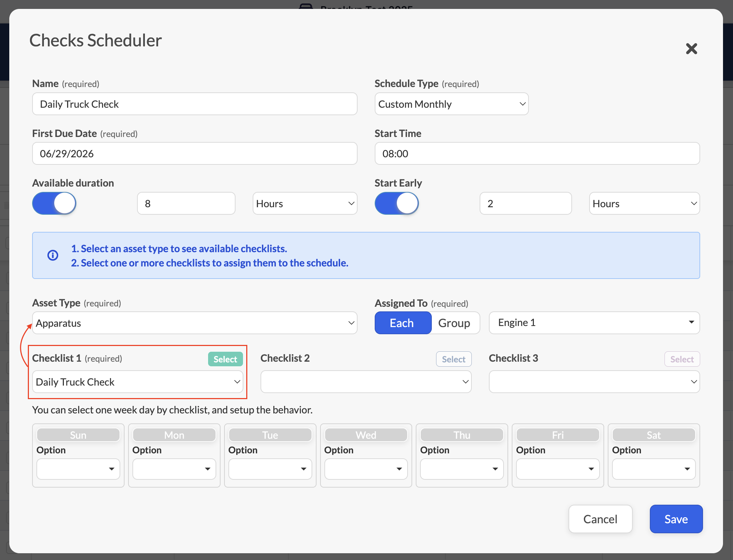Toggle the Sun weekday button

click(78, 435)
